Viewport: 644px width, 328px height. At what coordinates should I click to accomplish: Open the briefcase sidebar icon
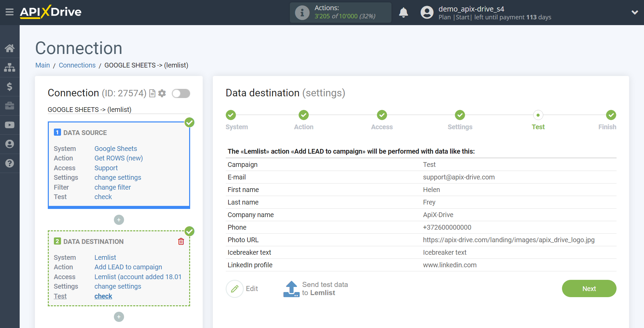(9, 106)
